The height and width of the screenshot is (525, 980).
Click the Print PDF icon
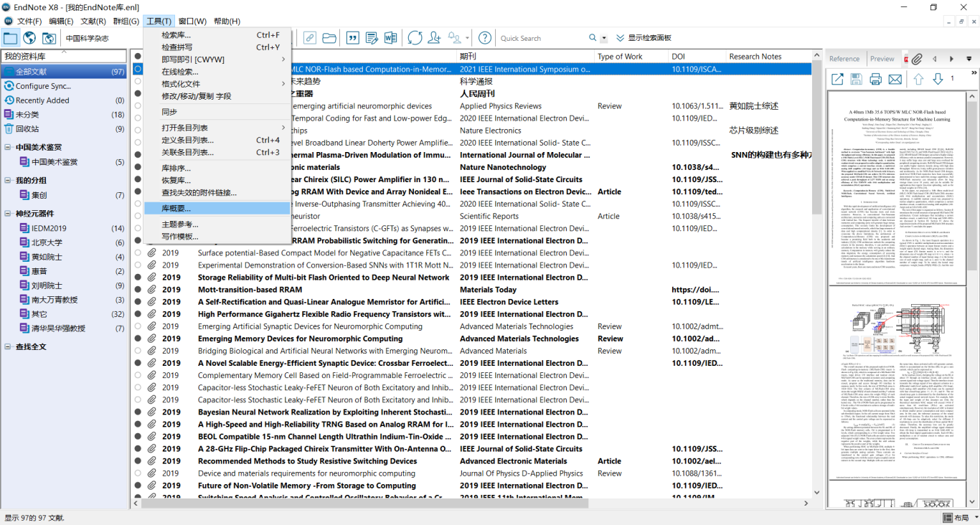[875, 79]
